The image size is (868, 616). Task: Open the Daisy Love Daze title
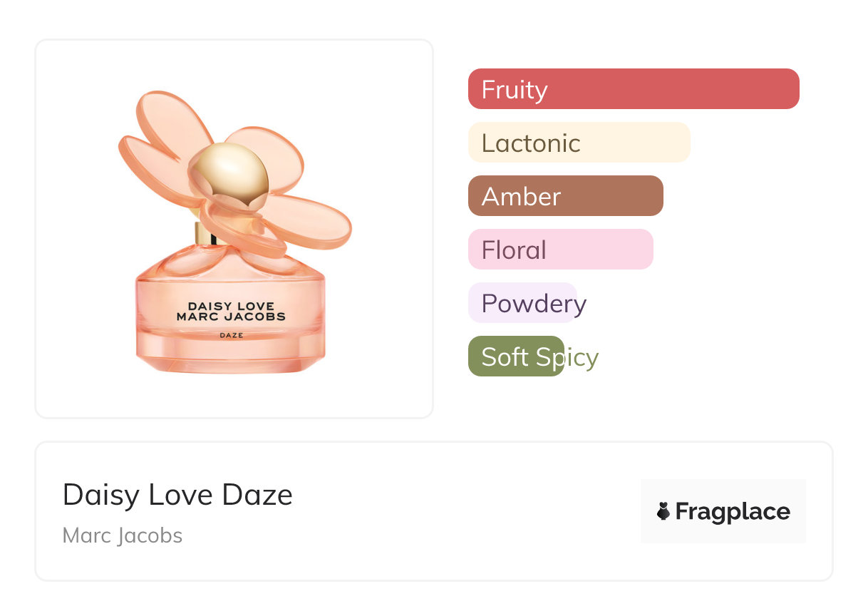(x=177, y=495)
